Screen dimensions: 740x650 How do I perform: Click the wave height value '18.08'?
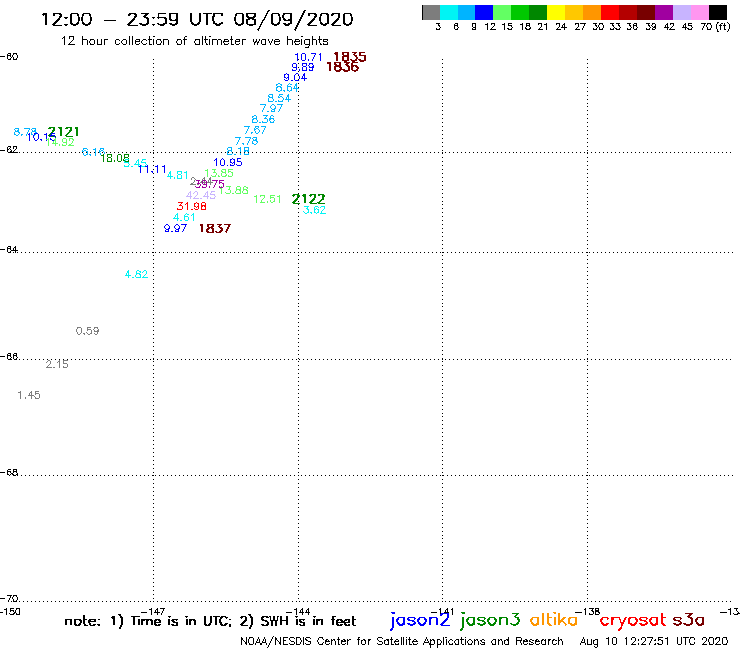coord(115,158)
